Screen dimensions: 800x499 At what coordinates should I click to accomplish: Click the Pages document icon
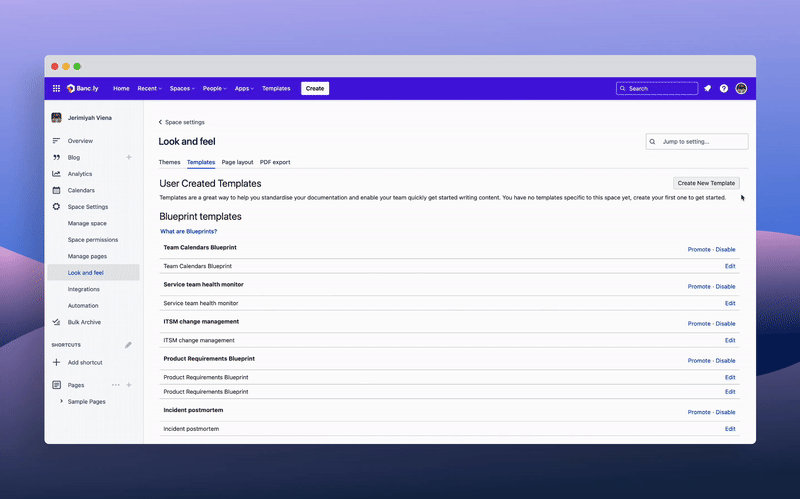56,385
